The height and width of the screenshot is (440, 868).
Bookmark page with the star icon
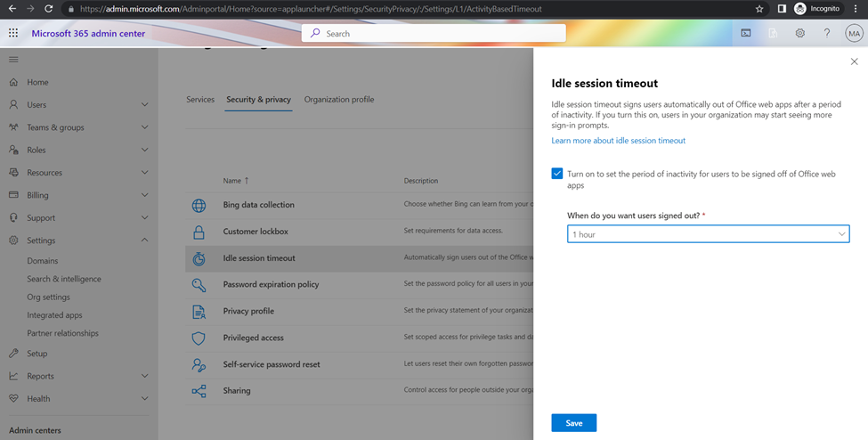point(759,9)
